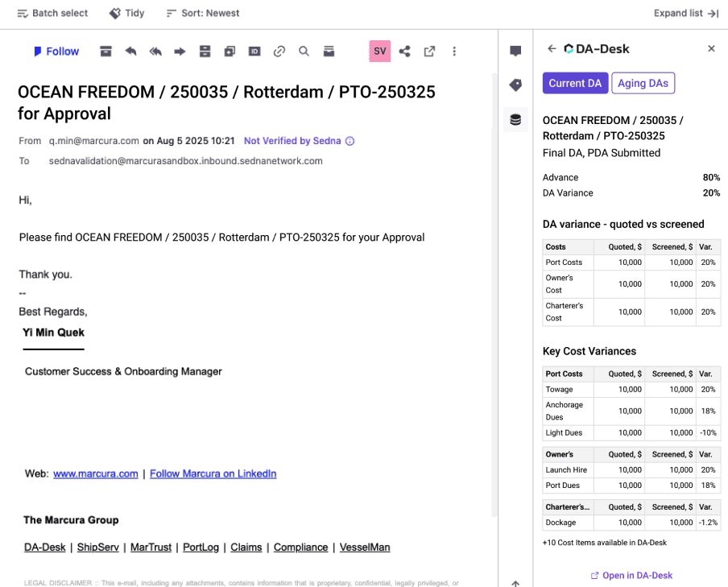This screenshot has width=728, height=587.
Task: Select the Launch Hire row
Action: coord(631,470)
